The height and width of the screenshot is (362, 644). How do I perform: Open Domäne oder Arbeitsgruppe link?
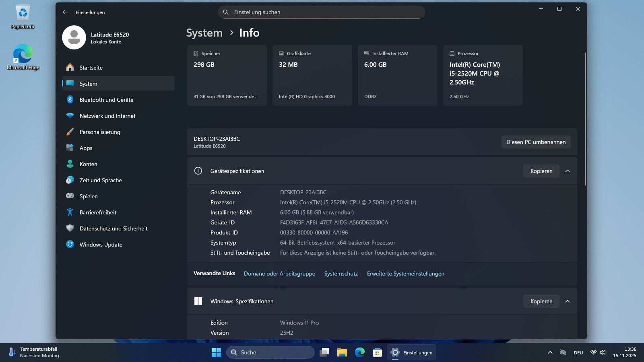coord(279,274)
